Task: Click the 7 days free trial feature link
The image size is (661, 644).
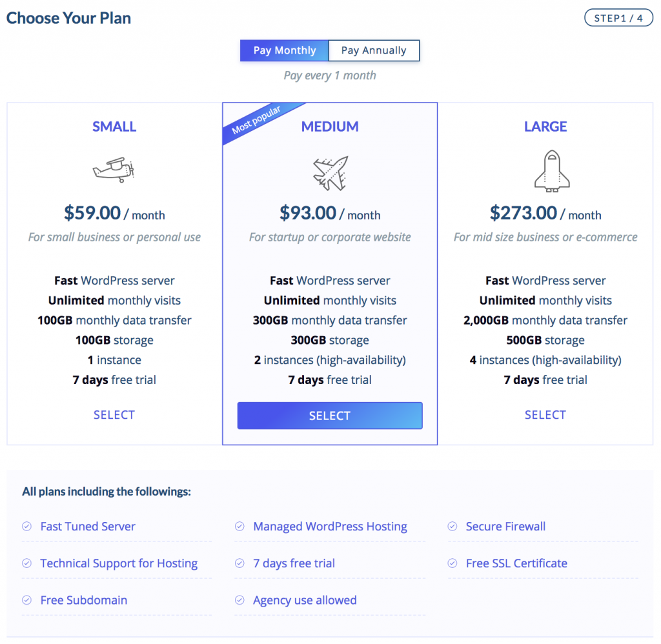Action: click(x=294, y=563)
